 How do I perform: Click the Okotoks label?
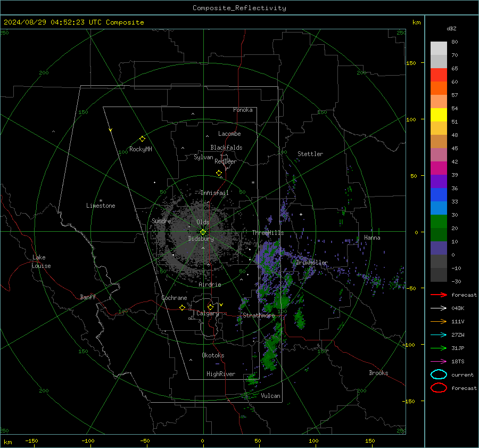tap(213, 355)
